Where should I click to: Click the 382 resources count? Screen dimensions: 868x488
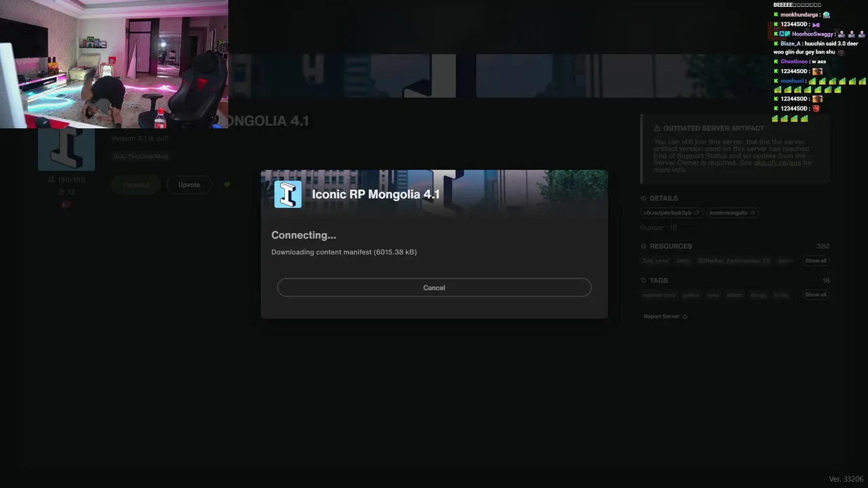823,246
